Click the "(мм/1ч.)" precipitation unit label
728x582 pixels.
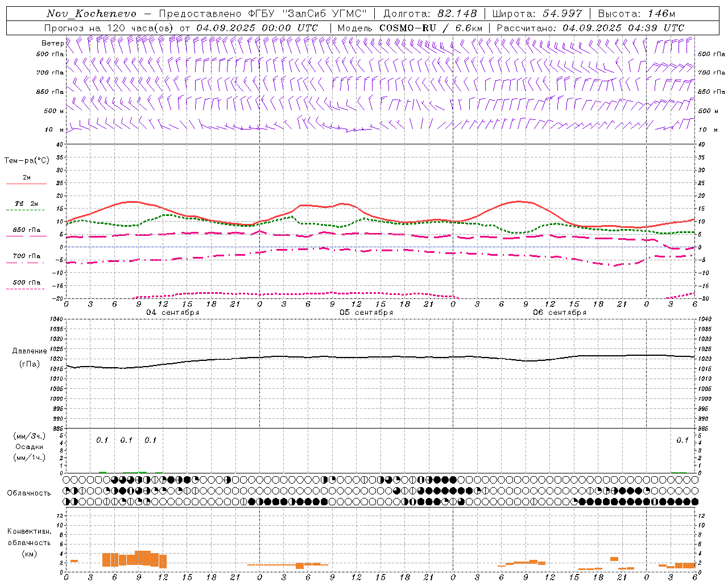pos(30,458)
